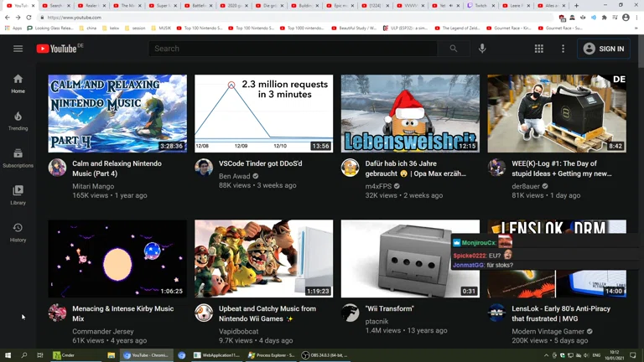The height and width of the screenshot is (362, 644).
Task: Close the first YouTube browser tab
Action: [x=34, y=6]
